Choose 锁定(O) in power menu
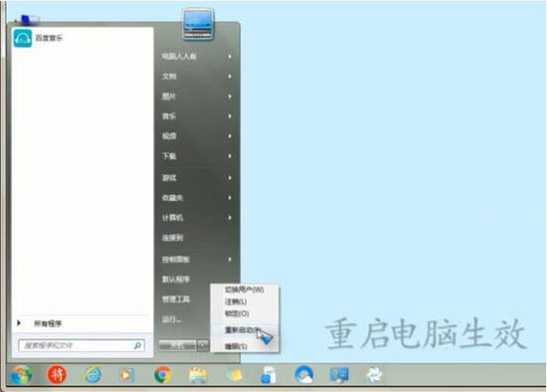547x392 pixels. (x=237, y=313)
